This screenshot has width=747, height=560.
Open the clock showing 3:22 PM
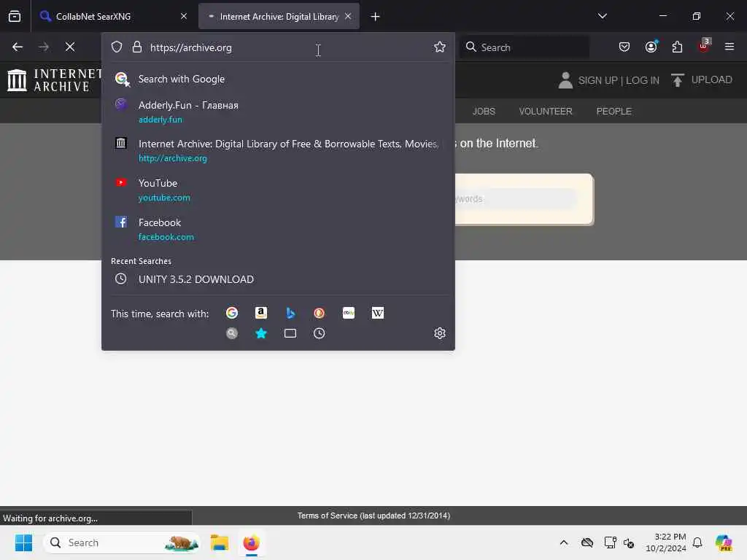666,542
